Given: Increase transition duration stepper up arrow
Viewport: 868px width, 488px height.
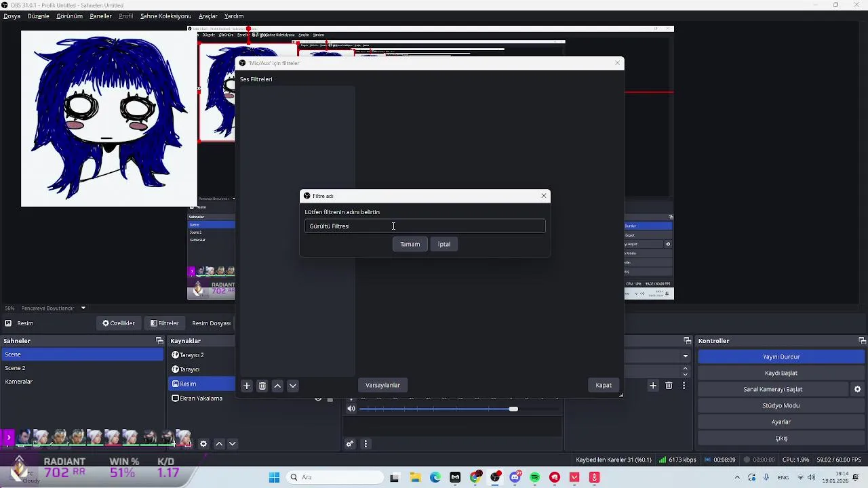Looking at the screenshot, I should tap(686, 369).
